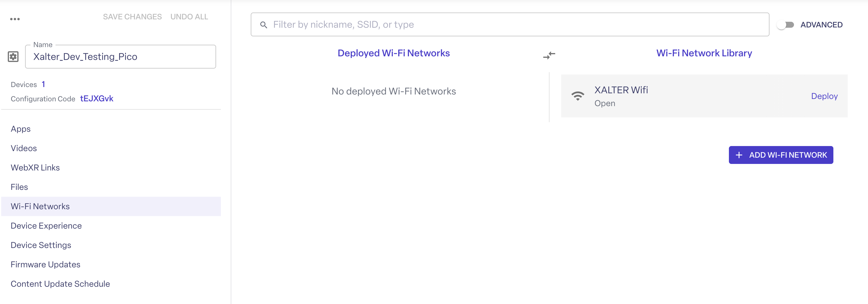Click the 'Open' security type text

coord(604,104)
